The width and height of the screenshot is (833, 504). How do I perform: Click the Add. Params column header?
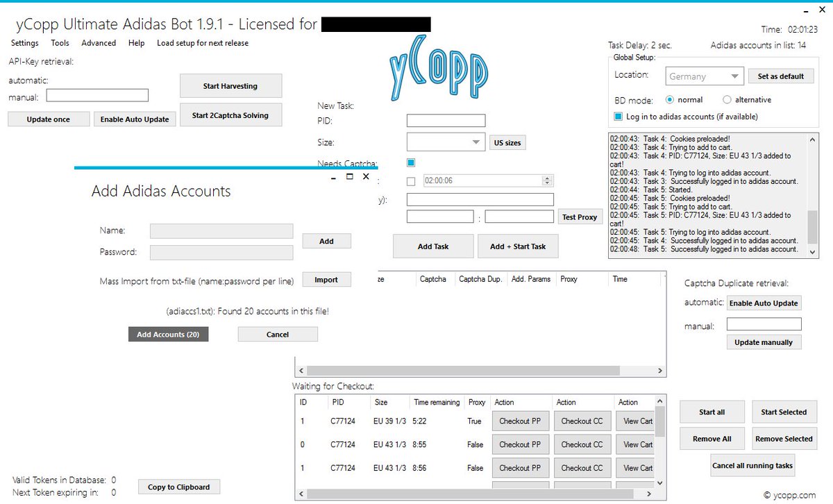pyautogui.click(x=531, y=279)
